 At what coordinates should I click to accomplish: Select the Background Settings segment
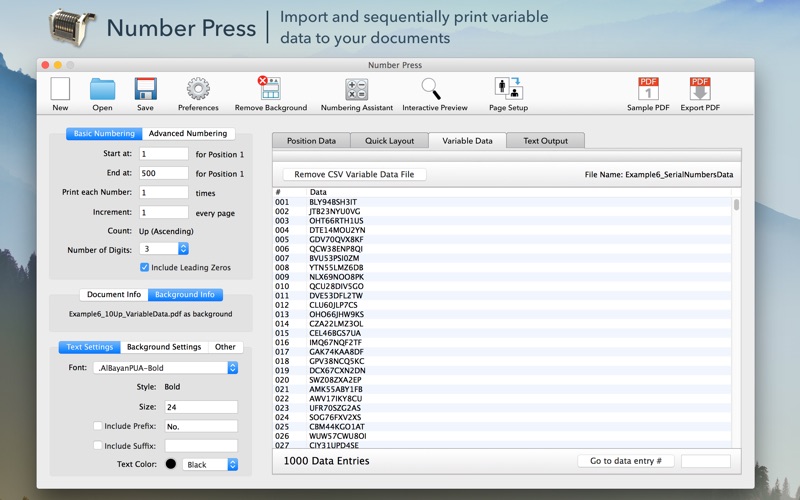pyautogui.click(x=164, y=347)
